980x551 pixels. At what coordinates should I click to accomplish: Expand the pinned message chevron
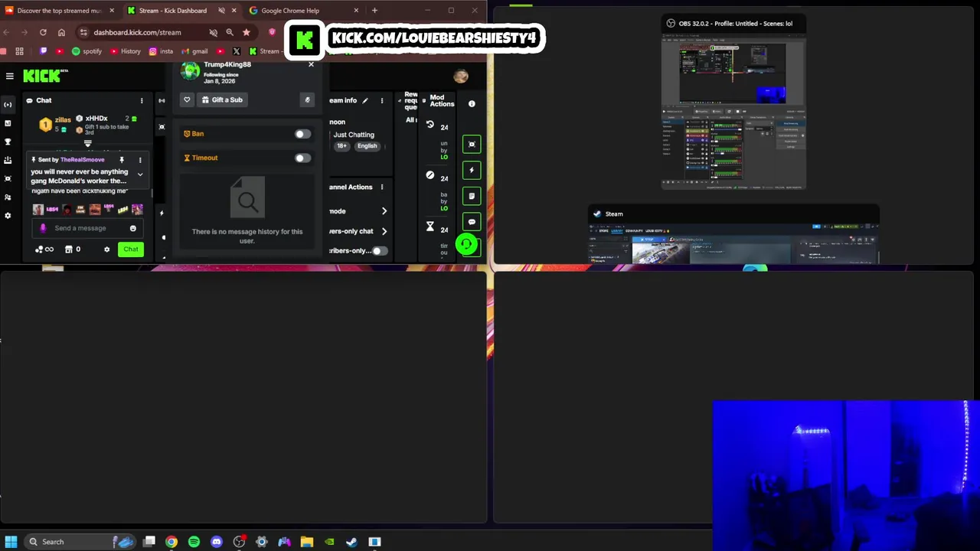coord(140,174)
